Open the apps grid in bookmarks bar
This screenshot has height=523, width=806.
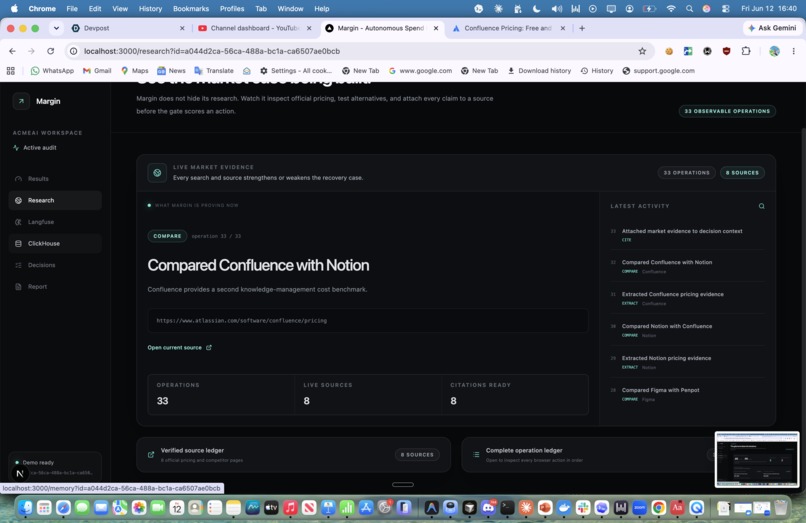click(10, 71)
